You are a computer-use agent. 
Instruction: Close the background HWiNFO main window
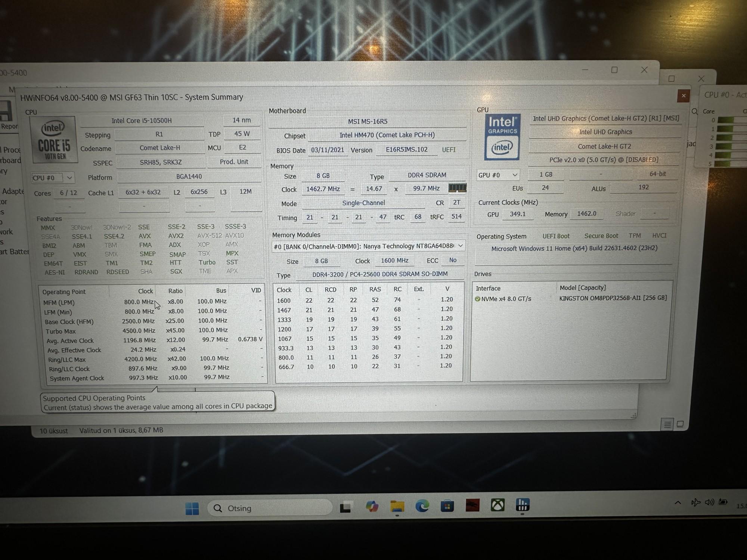644,70
